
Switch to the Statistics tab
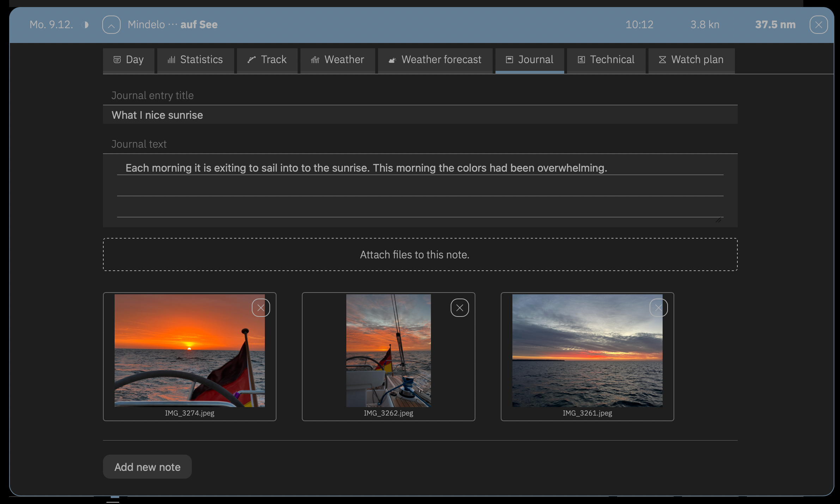(195, 60)
